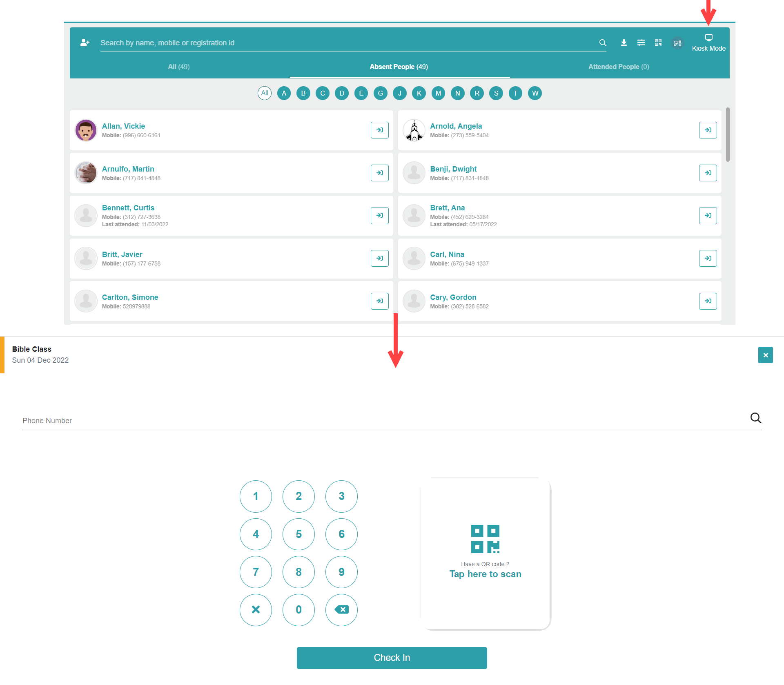Check in Bennett, Curtis
784x685 pixels.
(x=380, y=215)
